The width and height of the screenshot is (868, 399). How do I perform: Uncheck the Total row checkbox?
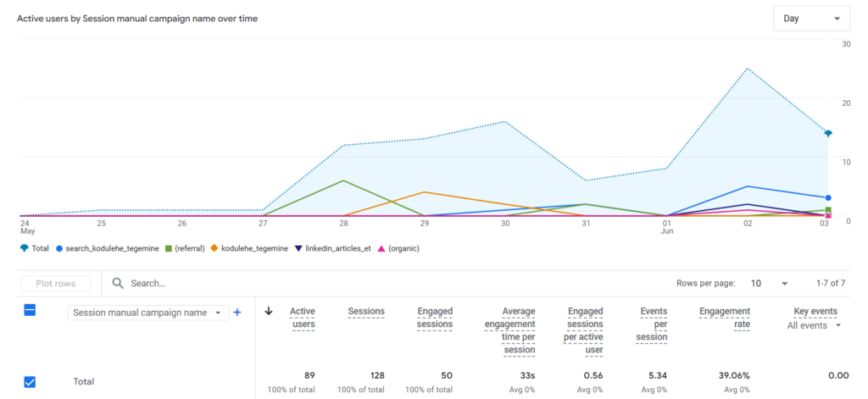(x=30, y=382)
